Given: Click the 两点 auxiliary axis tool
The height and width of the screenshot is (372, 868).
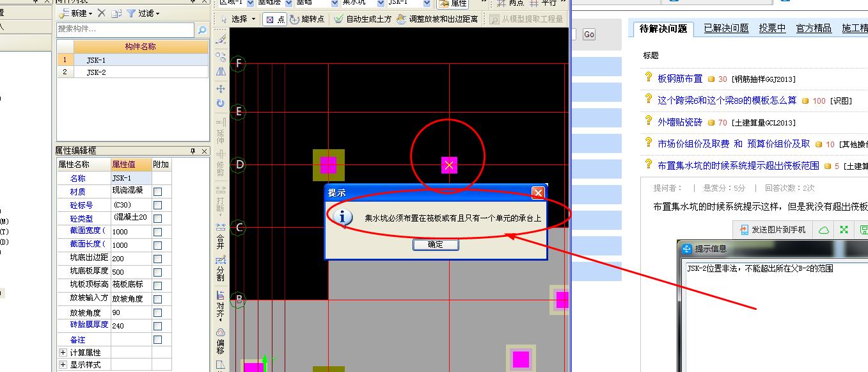Looking at the screenshot, I should [510, 3].
